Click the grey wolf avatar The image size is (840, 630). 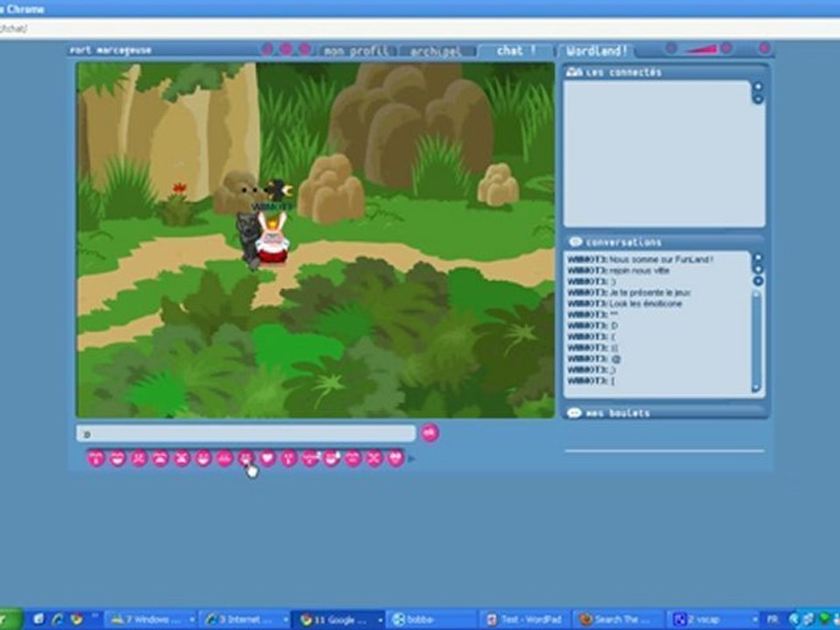point(248,240)
